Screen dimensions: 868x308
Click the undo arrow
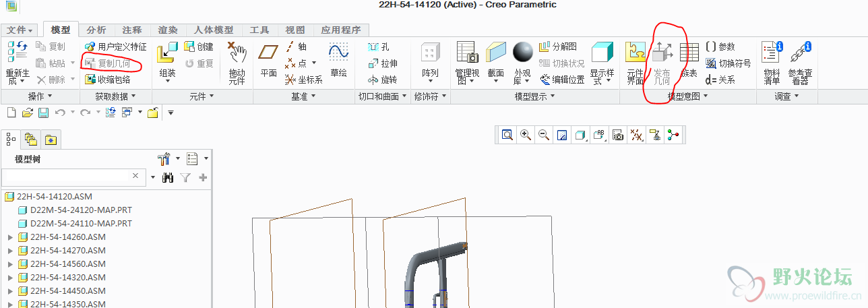[x=60, y=112]
